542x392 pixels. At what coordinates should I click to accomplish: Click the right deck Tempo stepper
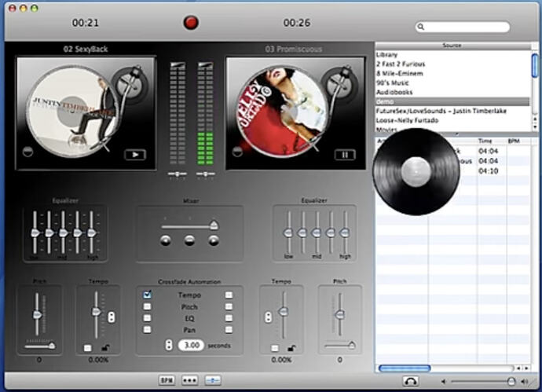pos(268,317)
